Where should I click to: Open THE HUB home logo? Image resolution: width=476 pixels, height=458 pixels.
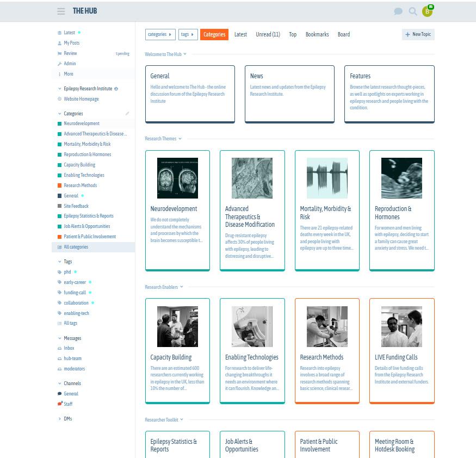[85, 11]
